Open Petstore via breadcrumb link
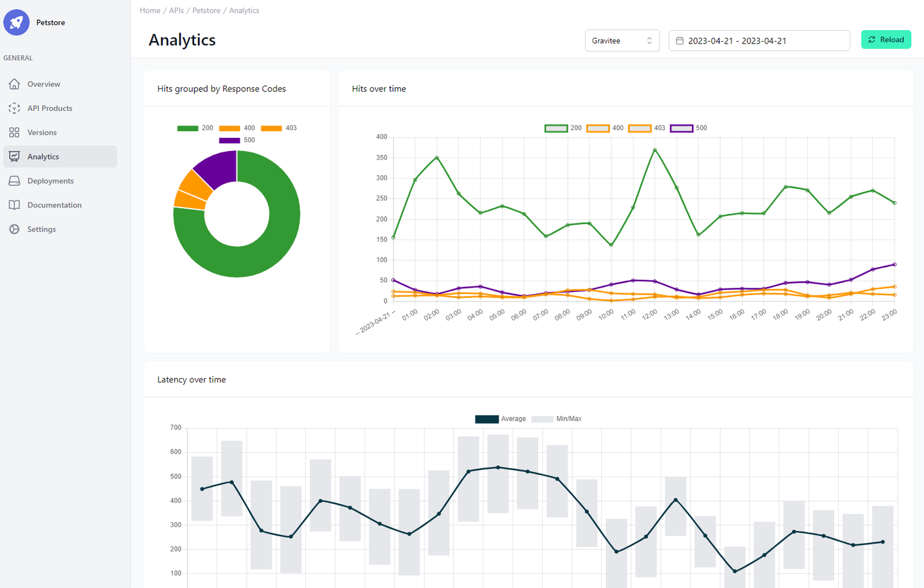Viewport: 924px width, 588px height. pos(206,10)
